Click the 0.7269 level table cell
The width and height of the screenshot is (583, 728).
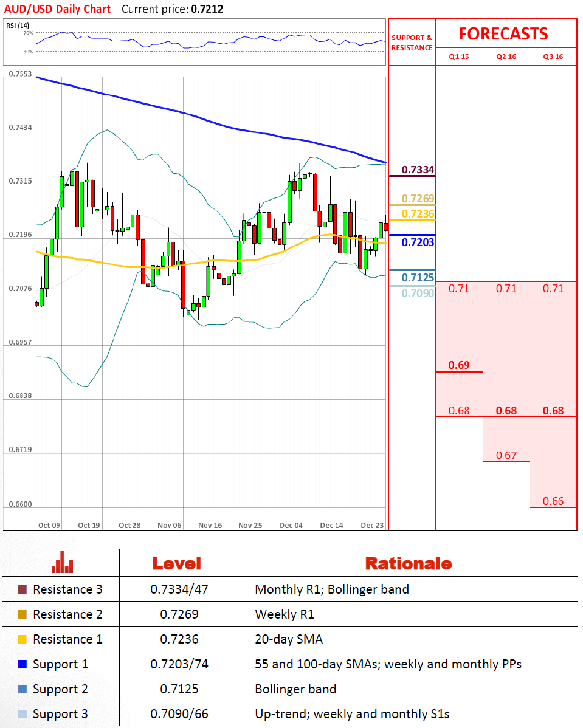[x=179, y=614]
